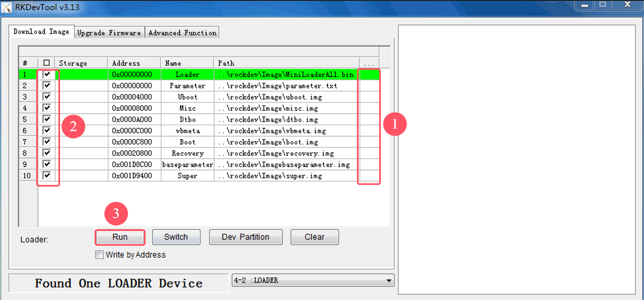Select the vbmeta.img path cell
Viewport: 644px width, 300px height.
pyautogui.click(x=286, y=131)
